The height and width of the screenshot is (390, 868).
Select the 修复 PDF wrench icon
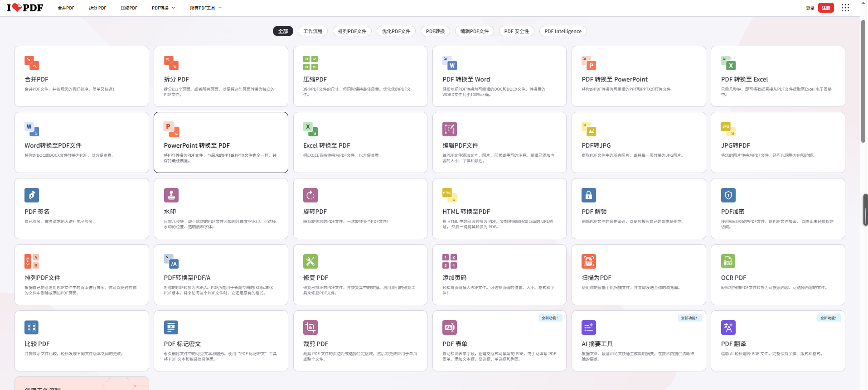pos(310,261)
